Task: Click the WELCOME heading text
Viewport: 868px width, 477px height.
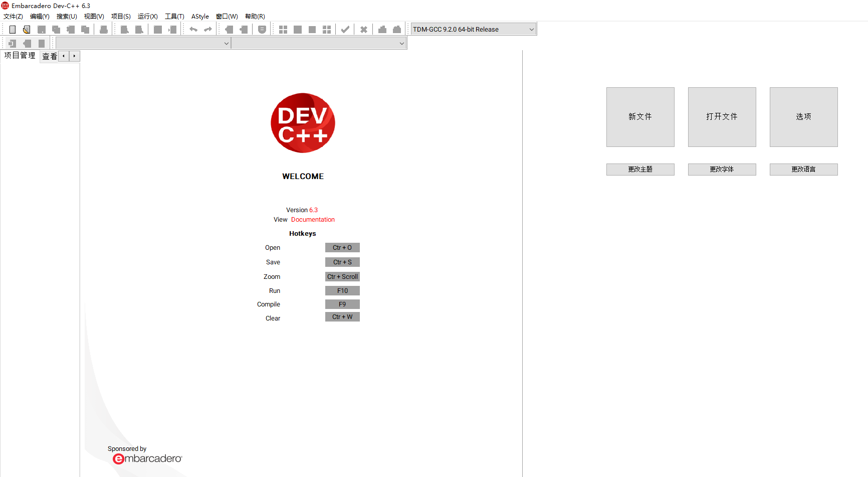Action: tap(303, 177)
